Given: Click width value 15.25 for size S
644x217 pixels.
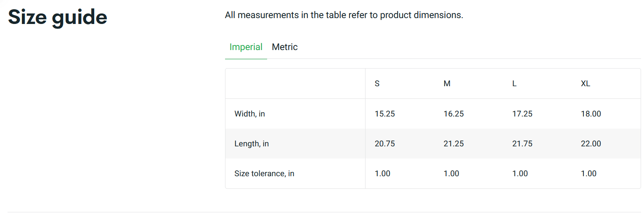Looking at the screenshot, I should 385,114.
